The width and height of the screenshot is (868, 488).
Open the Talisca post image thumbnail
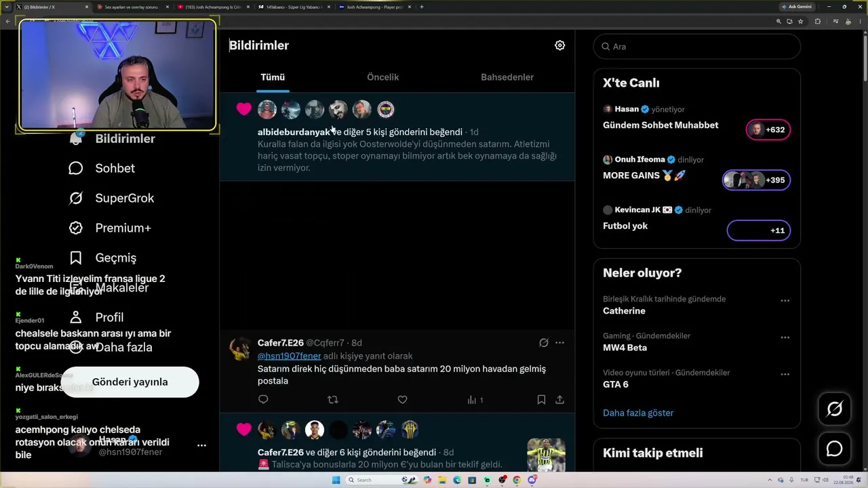[546, 455]
